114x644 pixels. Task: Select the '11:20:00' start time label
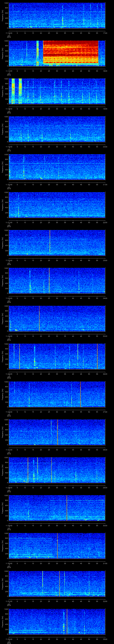tap(9, 184)
